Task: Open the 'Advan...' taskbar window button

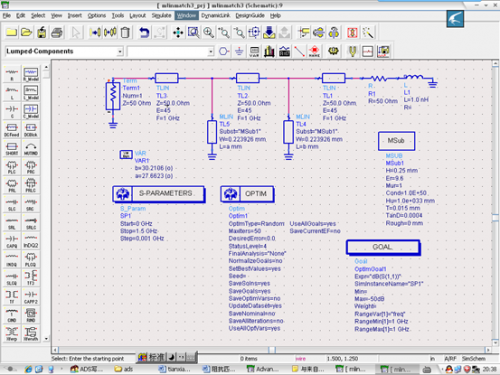Action: [262, 369]
